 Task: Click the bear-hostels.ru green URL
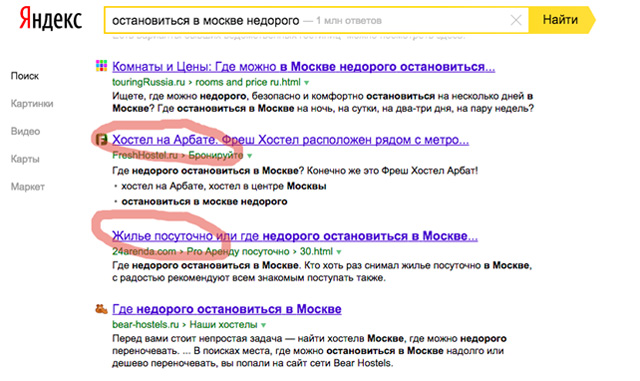[x=145, y=325]
